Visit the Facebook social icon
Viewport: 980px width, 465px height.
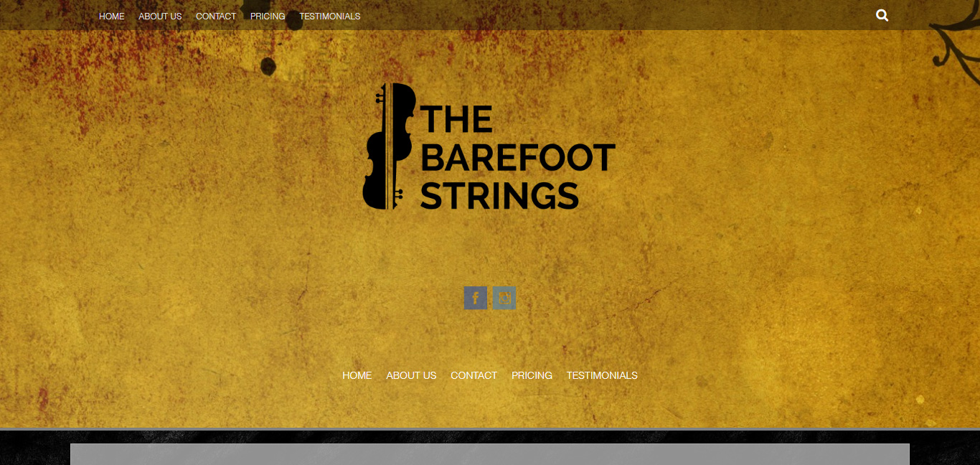(476, 298)
